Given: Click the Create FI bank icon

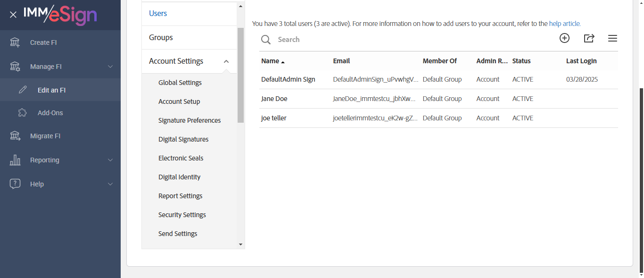Looking at the screenshot, I should tap(15, 42).
